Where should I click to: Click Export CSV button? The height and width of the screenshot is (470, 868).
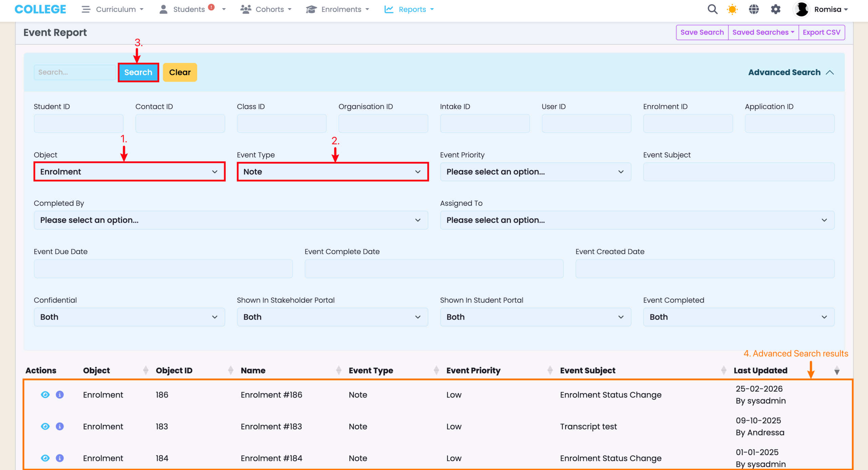821,32
